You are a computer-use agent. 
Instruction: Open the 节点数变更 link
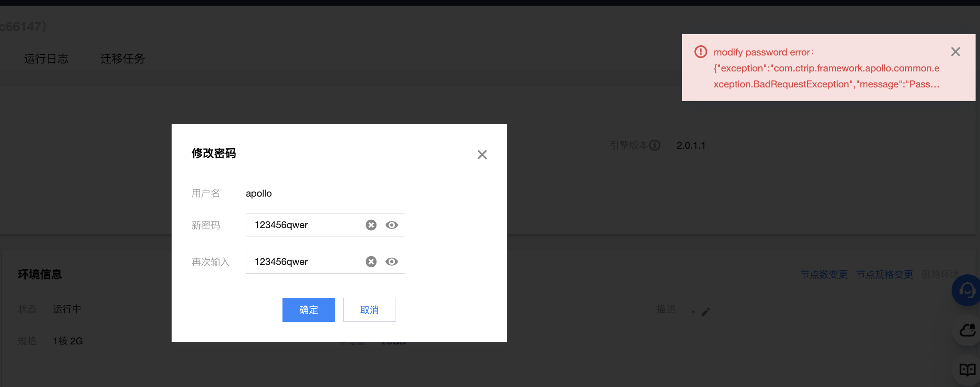[824, 274]
